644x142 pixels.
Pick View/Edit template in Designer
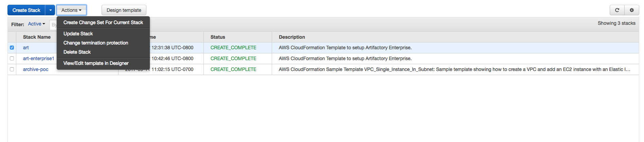[96, 63]
